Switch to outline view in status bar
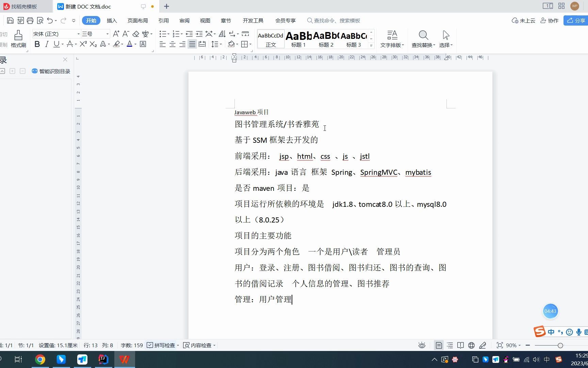Screen dimensions: 588x368 450,345
